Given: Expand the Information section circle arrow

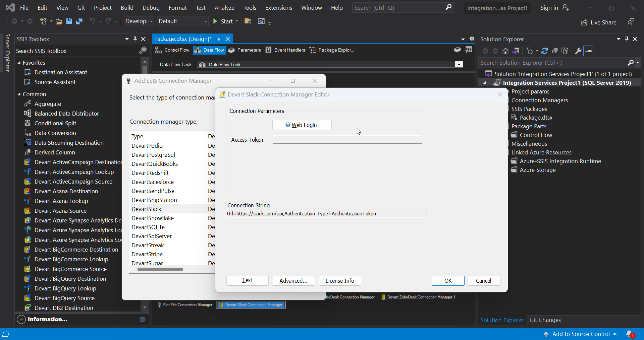Looking at the screenshot, I should pyautogui.click(x=21, y=319).
